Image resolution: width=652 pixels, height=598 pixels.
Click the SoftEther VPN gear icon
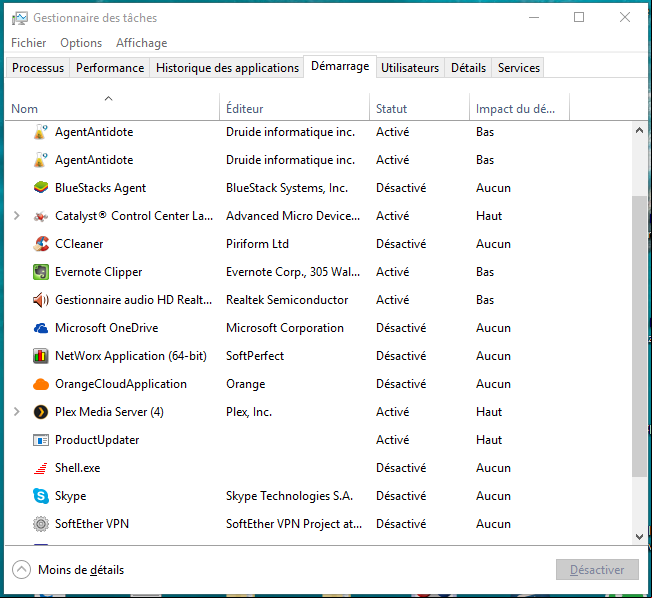coord(41,524)
